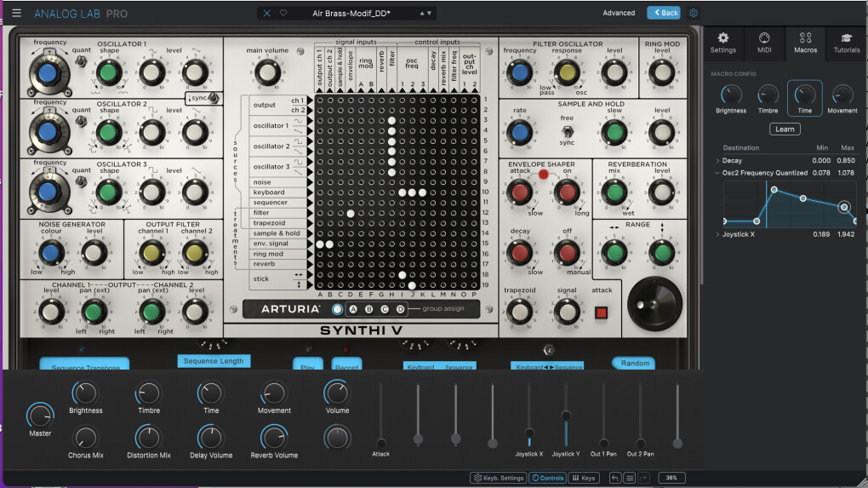
Task: Open the Settings tab
Action: pos(723,43)
